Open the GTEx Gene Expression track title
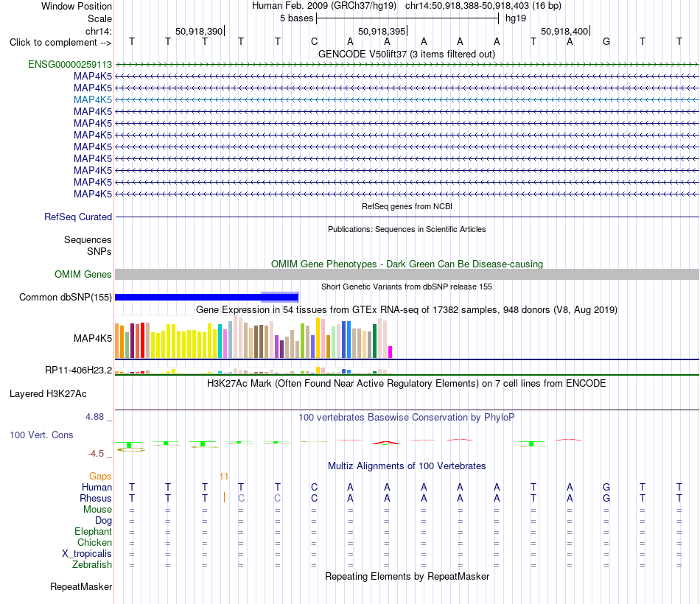Image resolution: width=700 pixels, height=604 pixels. pyautogui.click(x=407, y=310)
